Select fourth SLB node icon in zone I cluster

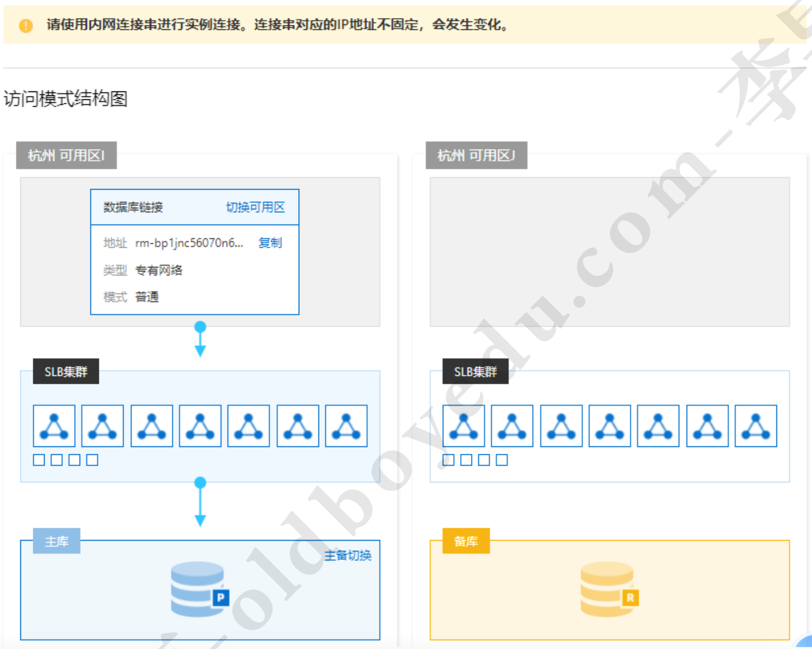200,426
